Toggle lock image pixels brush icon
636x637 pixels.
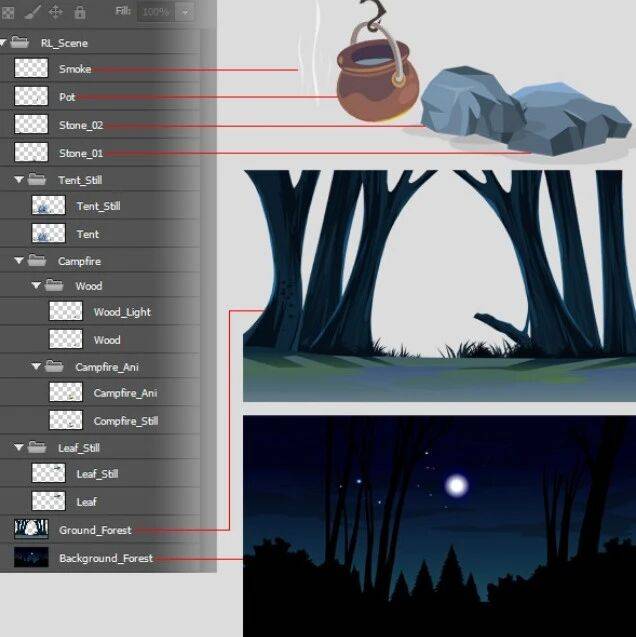coord(31,13)
